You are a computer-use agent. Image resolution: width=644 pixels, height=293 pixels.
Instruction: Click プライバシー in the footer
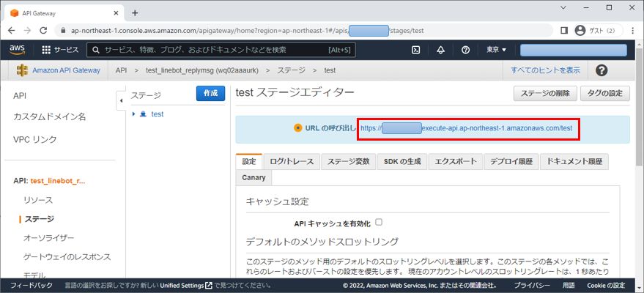coord(532,285)
